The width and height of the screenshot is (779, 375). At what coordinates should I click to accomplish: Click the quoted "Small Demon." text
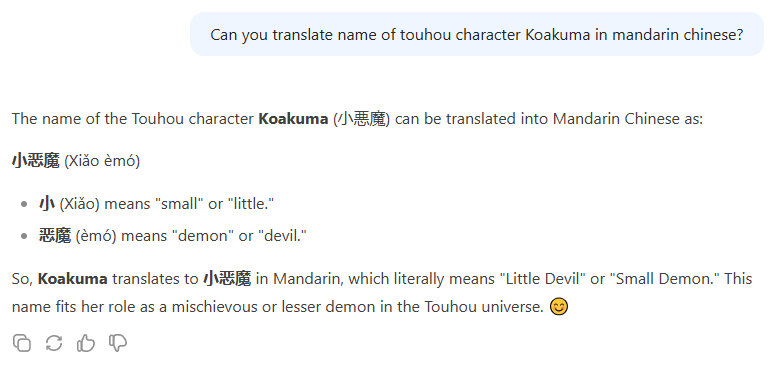tap(668, 279)
